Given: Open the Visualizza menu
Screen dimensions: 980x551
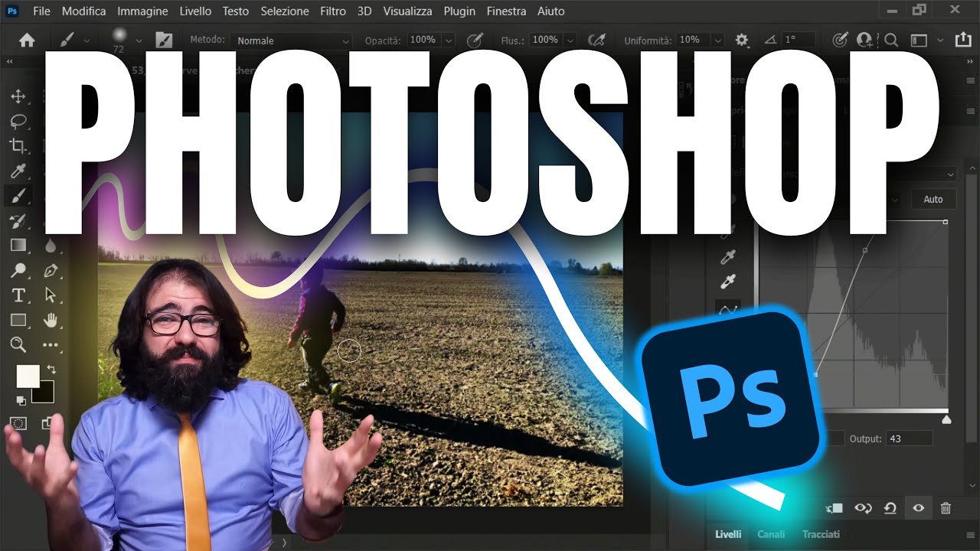Looking at the screenshot, I should tap(407, 11).
